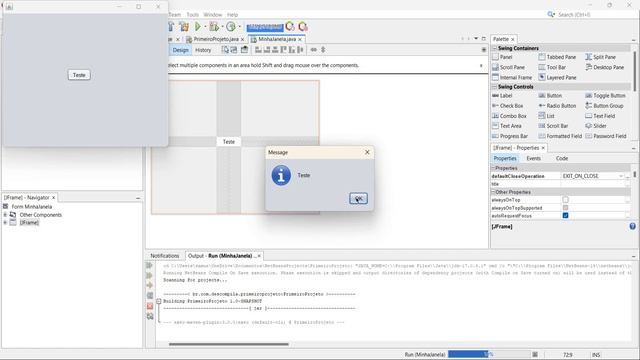Screen dimensions: 640x360
Task: Click the Teste button in the form designer
Action: coord(229,142)
